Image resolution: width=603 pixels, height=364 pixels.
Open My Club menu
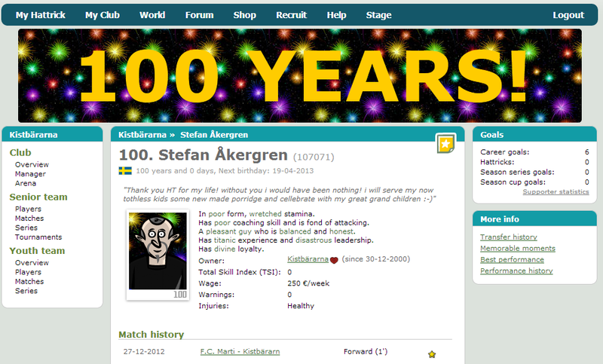(x=103, y=15)
